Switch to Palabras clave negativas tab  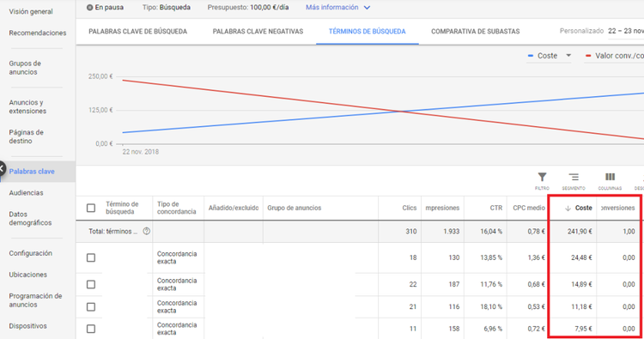[x=258, y=31]
